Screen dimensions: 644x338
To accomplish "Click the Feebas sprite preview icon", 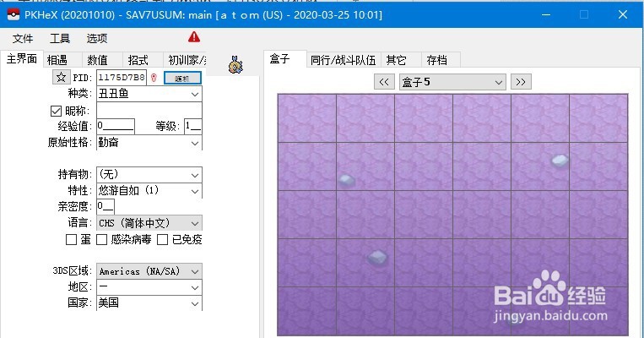I will coord(235,64).
